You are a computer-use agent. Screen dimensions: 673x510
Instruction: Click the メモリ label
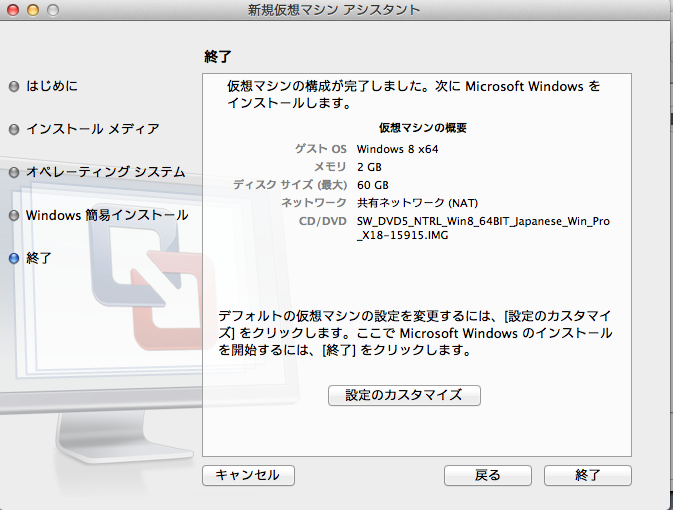330,167
